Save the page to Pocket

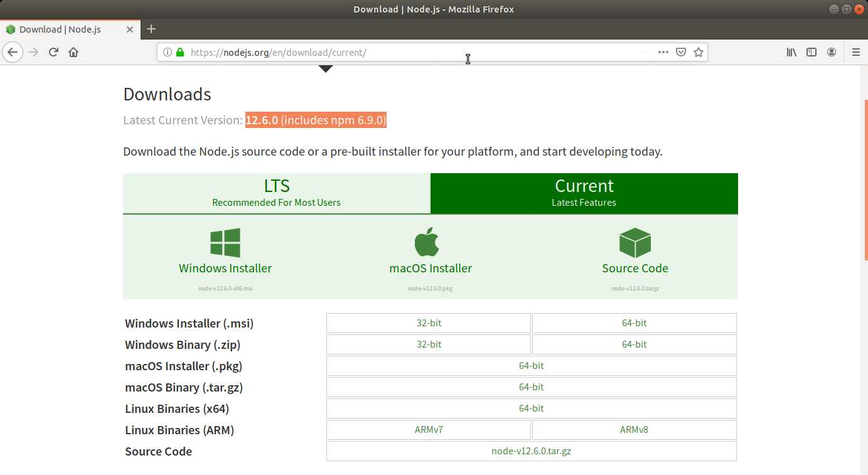click(681, 52)
